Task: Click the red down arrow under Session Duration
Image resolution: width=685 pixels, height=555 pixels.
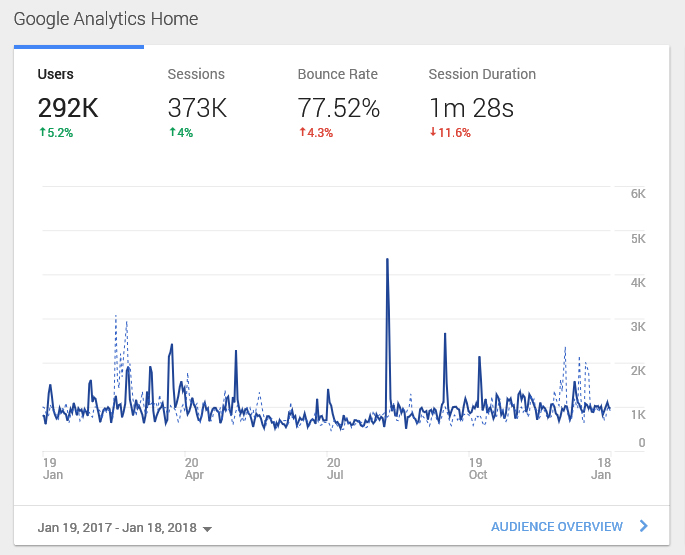Action: tap(432, 132)
